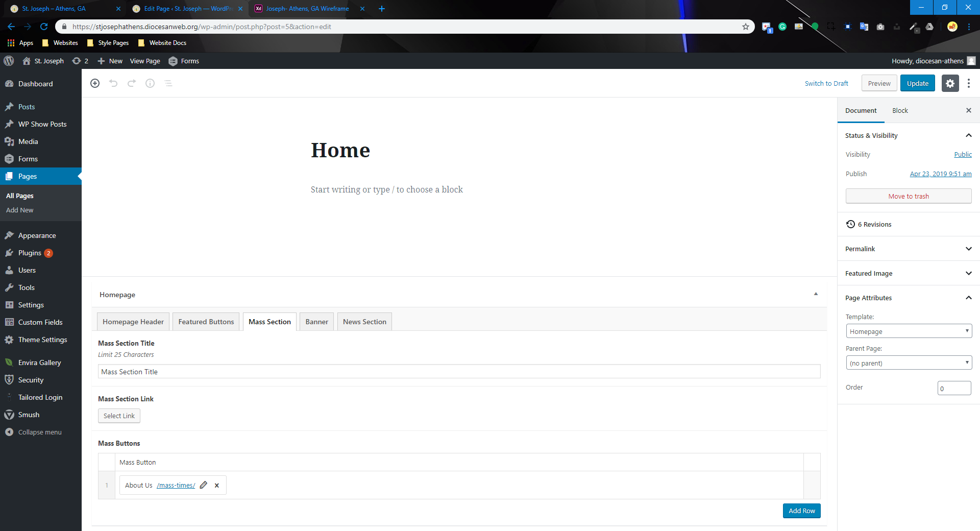The image size is (980, 531).
Task: Click the Update button
Action: (917, 83)
